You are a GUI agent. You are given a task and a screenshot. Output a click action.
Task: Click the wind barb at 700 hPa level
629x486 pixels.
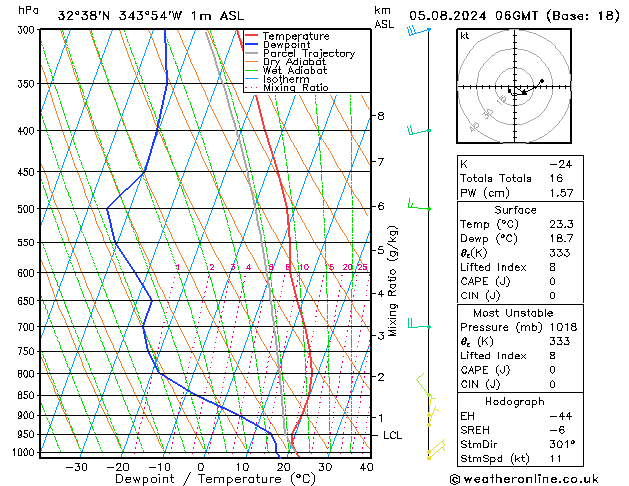tap(420, 326)
